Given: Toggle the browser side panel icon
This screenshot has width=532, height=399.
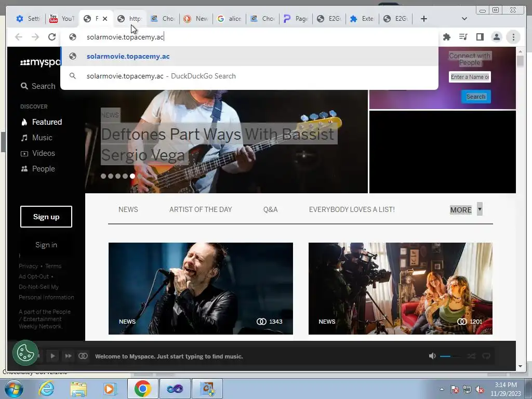Looking at the screenshot, I should coord(480,37).
